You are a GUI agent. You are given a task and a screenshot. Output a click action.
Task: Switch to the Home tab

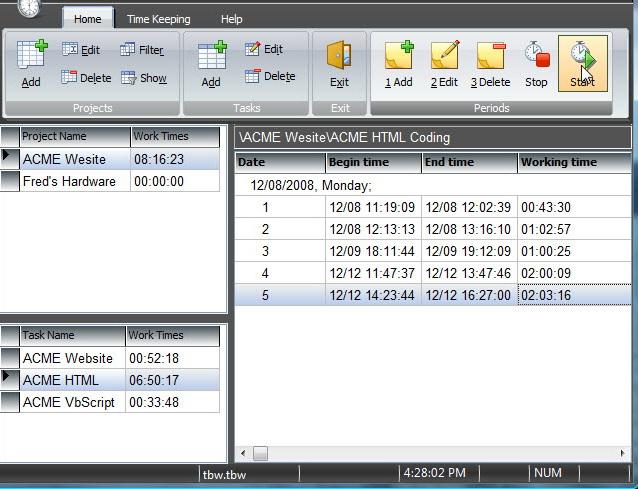point(88,19)
